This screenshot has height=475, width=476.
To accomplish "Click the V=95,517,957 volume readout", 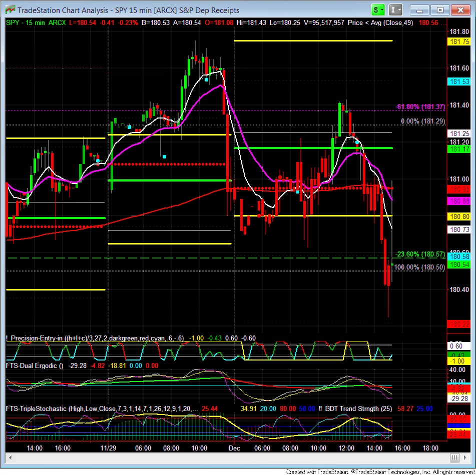I will click(x=324, y=22).
